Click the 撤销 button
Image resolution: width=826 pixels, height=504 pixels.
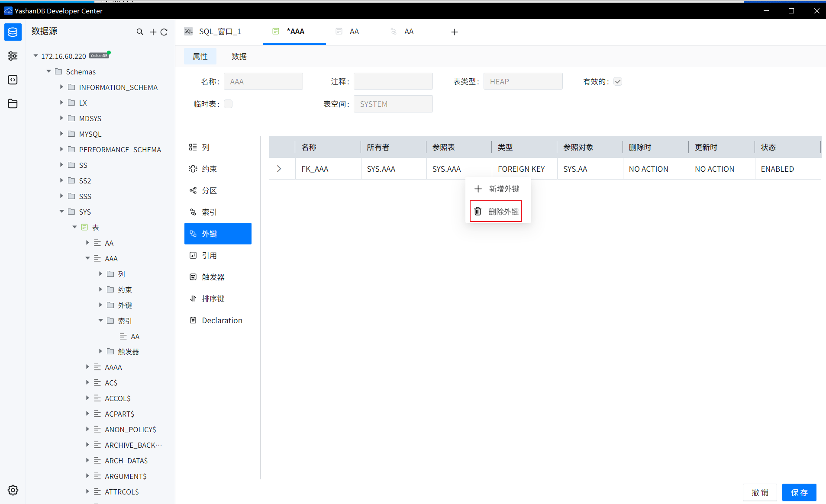point(760,492)
